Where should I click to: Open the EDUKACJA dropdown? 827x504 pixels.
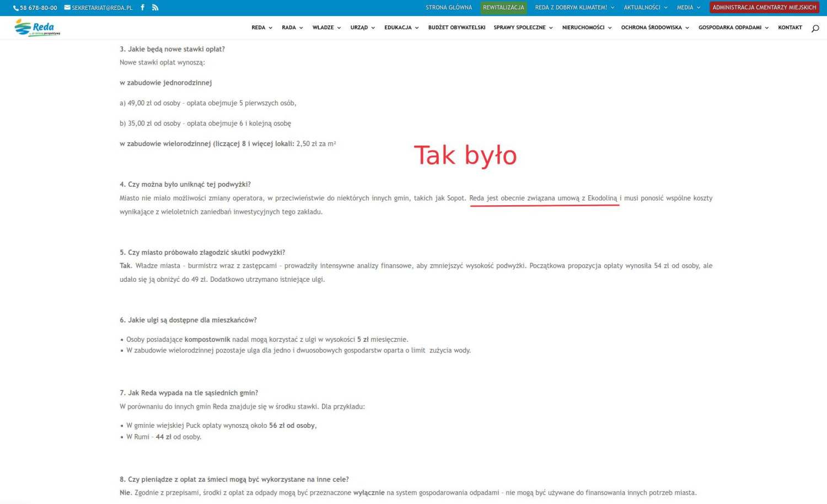coord(401,28)
